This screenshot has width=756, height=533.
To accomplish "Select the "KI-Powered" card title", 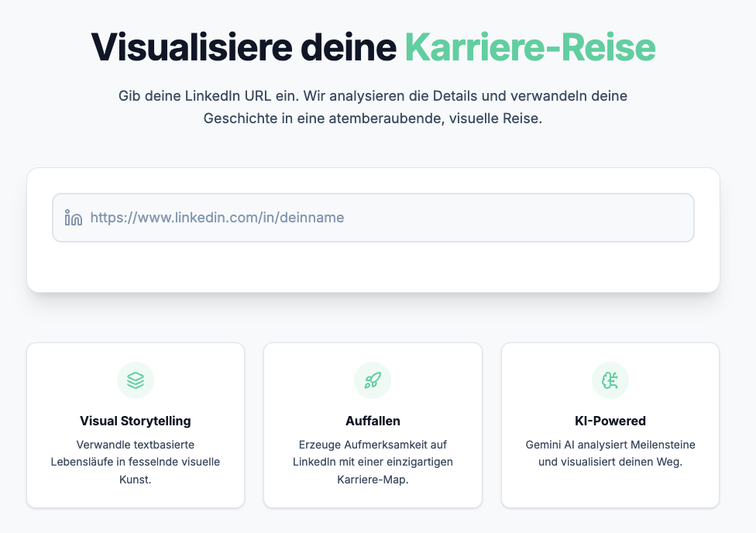I will 610,421.
